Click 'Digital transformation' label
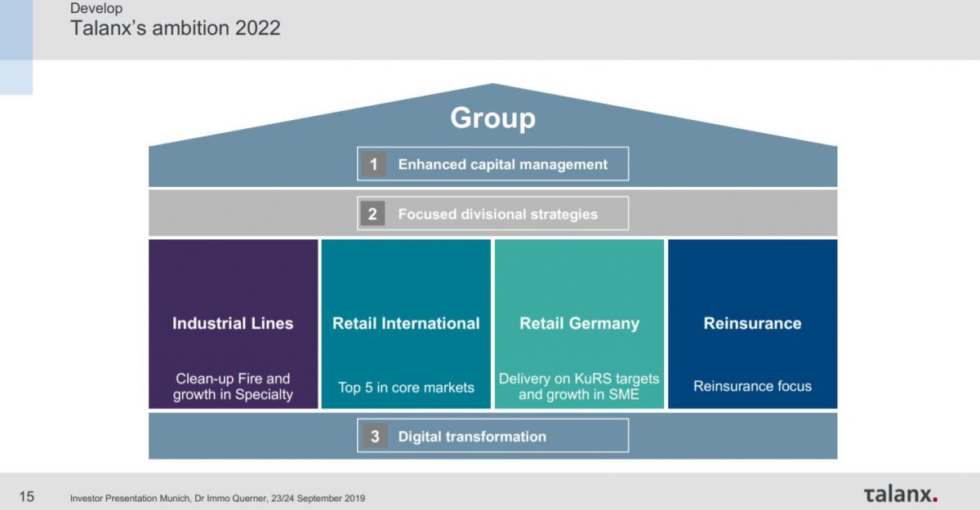Viewport: 980px width, 510px height. [x=472, y=437]
